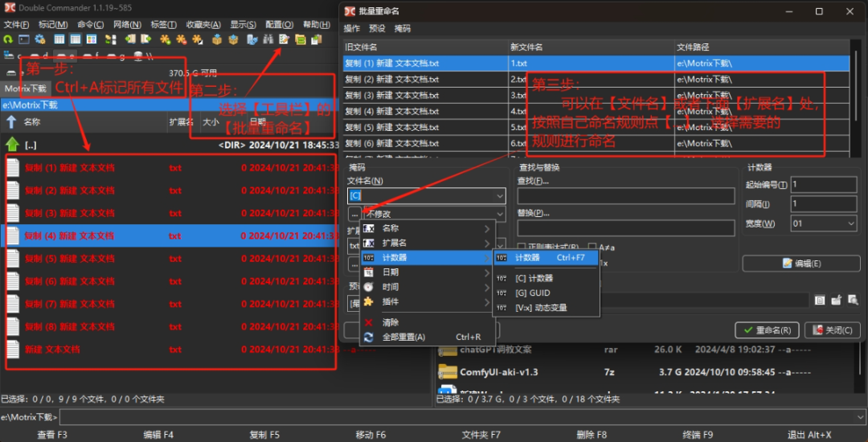This screenshot has width=868, height=442.
Task: Click the 关闭(C) button
Action: pos(833,330)
